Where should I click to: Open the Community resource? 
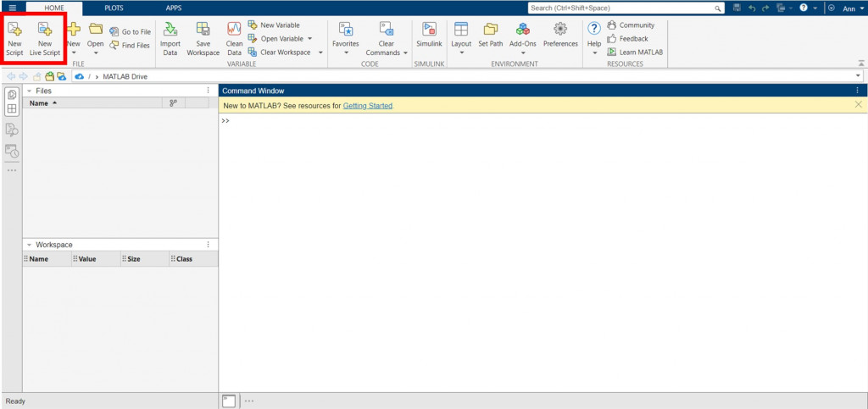point(631,25)
